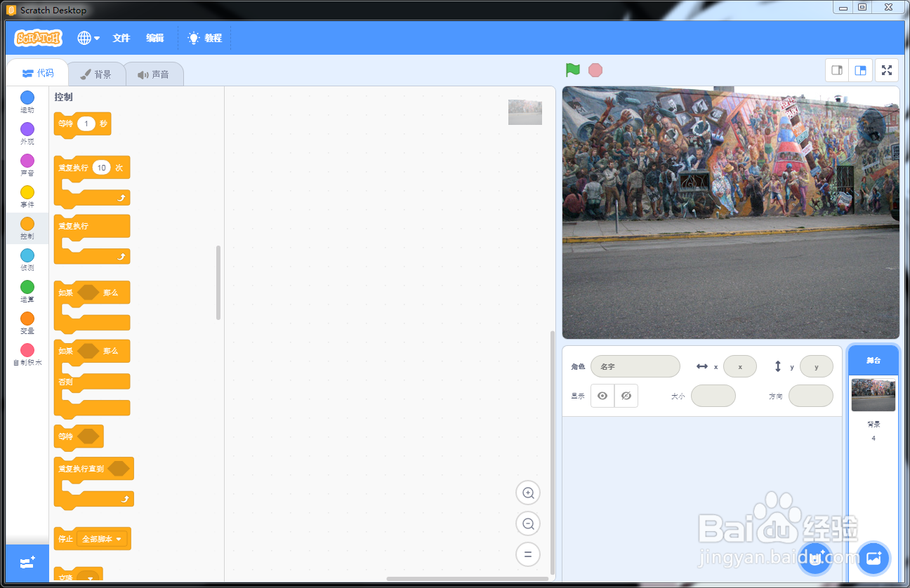Screen dimensions: 910x588
Task: Click the 等待 1 秒 block
Action: coord(82,124)
